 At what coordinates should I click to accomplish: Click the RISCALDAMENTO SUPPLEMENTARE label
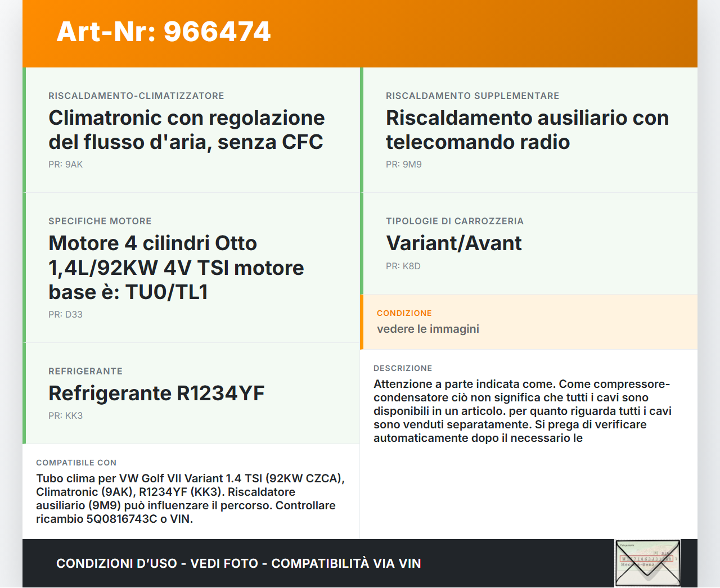click(472, 96)
